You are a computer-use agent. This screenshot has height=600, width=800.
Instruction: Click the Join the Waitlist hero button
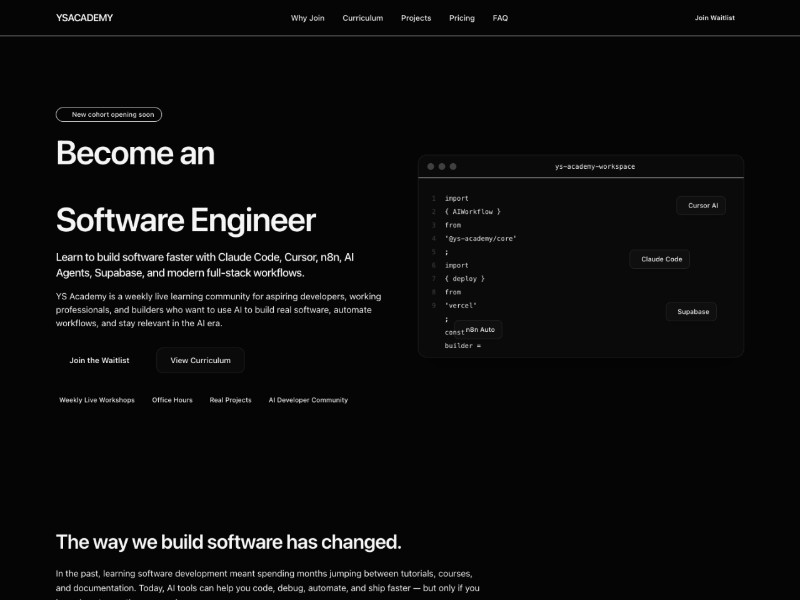(x=99, y=360)
